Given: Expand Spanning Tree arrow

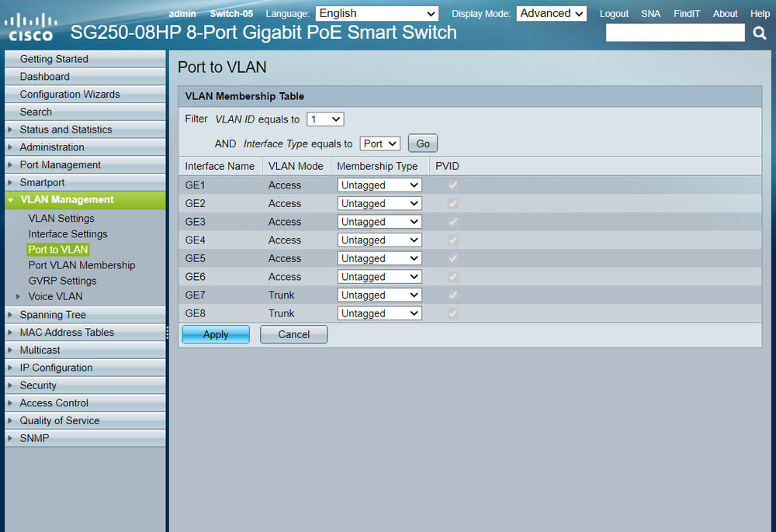Looking at the screenshot, I should tap(10, 314).
